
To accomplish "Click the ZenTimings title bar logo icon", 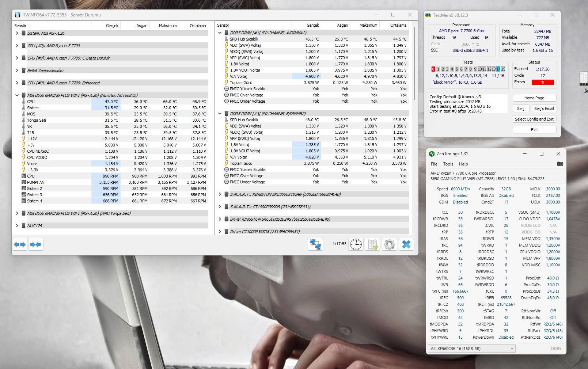I will (x=432, y=154).
